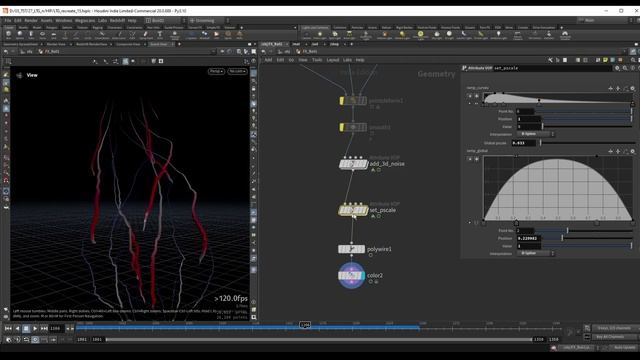Open the Labs menu in main menu bar

coord(102,20)
